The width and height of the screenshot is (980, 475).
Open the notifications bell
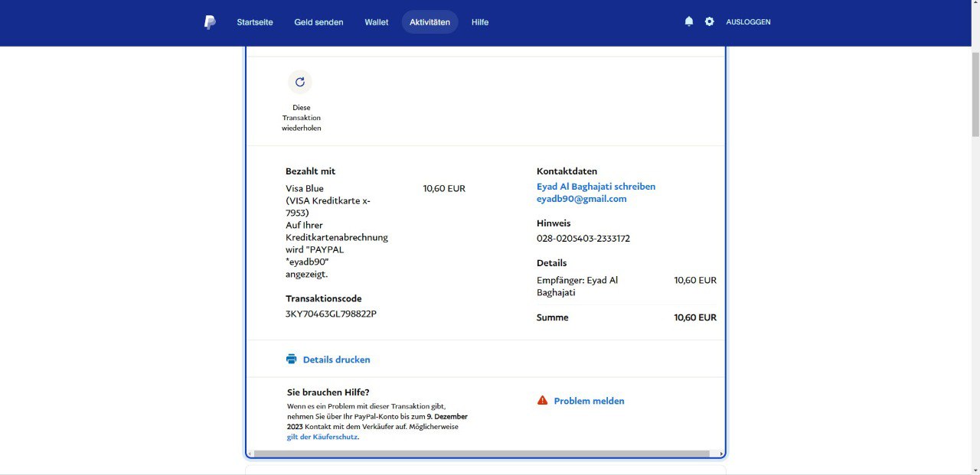tap(688, 21)
